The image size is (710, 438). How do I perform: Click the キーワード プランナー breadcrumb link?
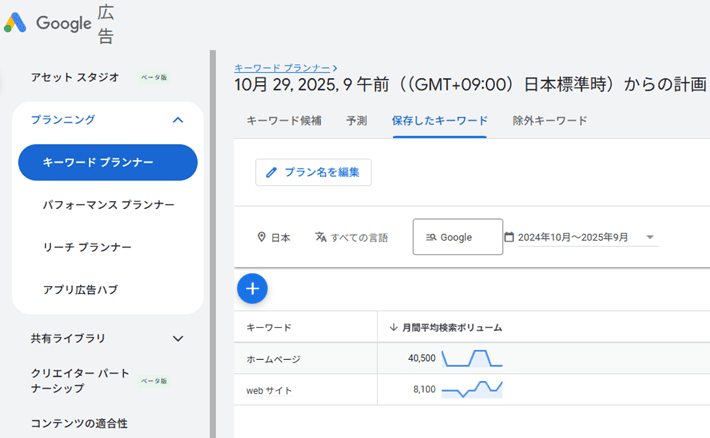pos(282,68)
